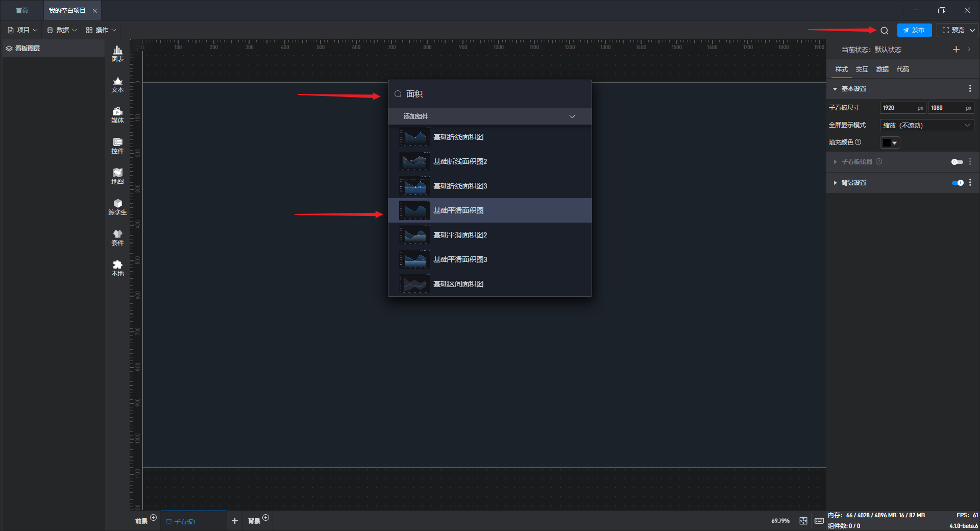
Task: Click the 基础折线面积图3 thumbnail
Action: click(414, 186)
